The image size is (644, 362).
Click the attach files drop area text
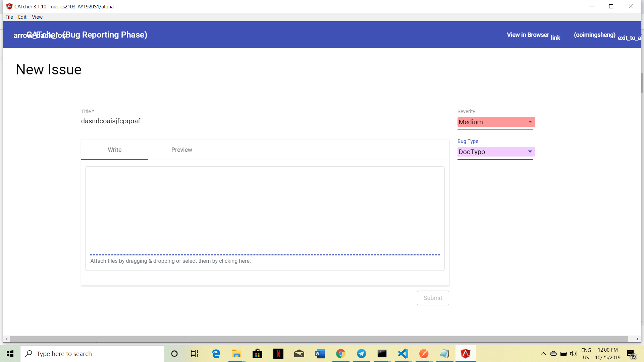click(170, 261)
